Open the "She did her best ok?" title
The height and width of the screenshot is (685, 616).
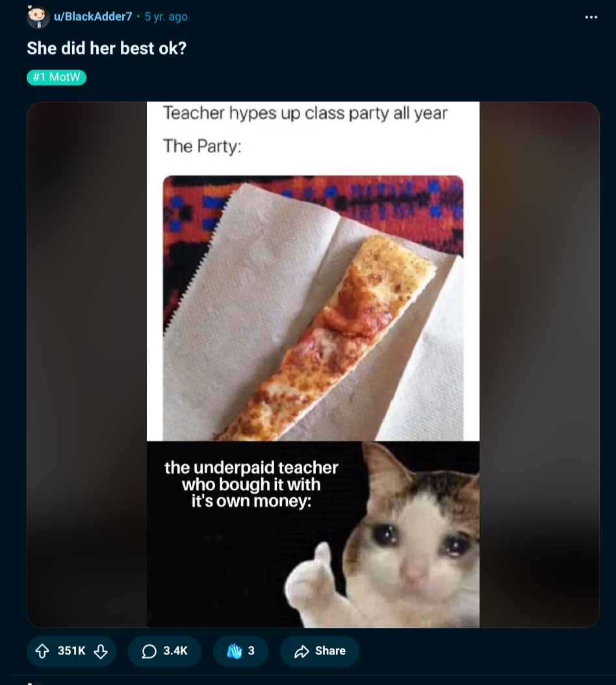click(107, 49)
